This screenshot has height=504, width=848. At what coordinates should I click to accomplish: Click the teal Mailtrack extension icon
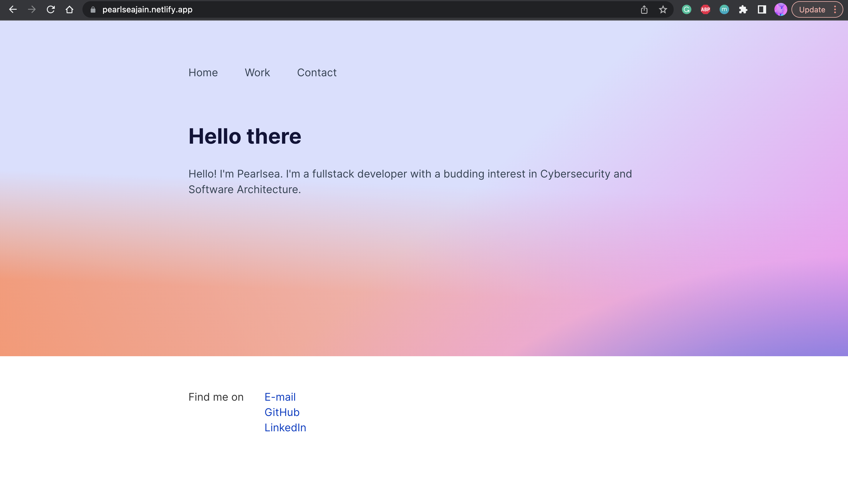724,9
